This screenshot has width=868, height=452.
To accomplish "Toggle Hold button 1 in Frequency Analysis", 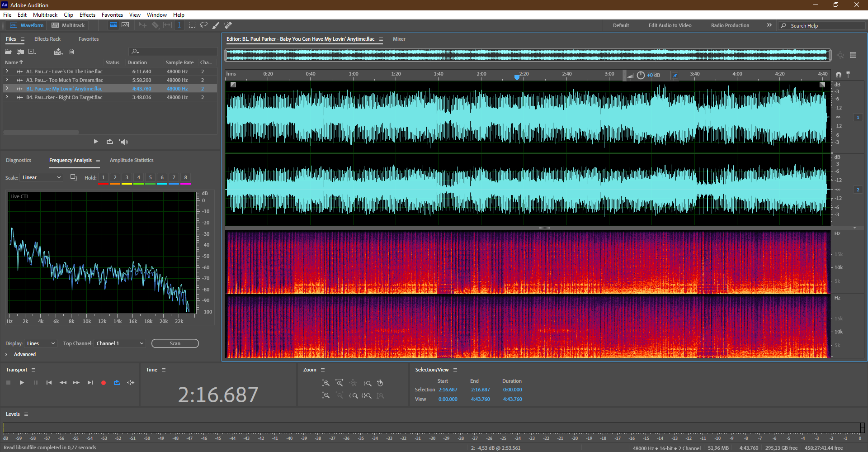I will pos(104,178).
